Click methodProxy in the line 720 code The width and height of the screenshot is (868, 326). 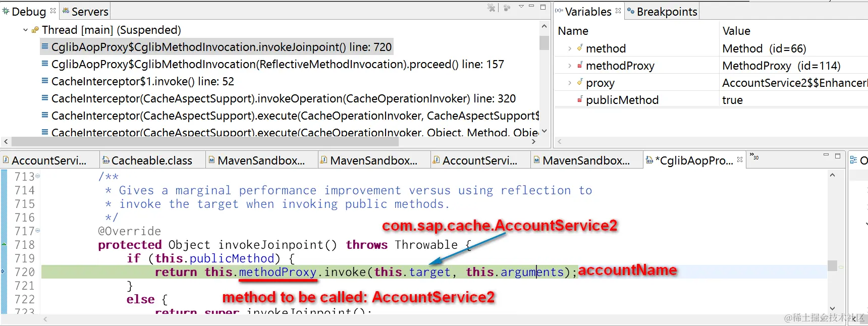point(278,273)
